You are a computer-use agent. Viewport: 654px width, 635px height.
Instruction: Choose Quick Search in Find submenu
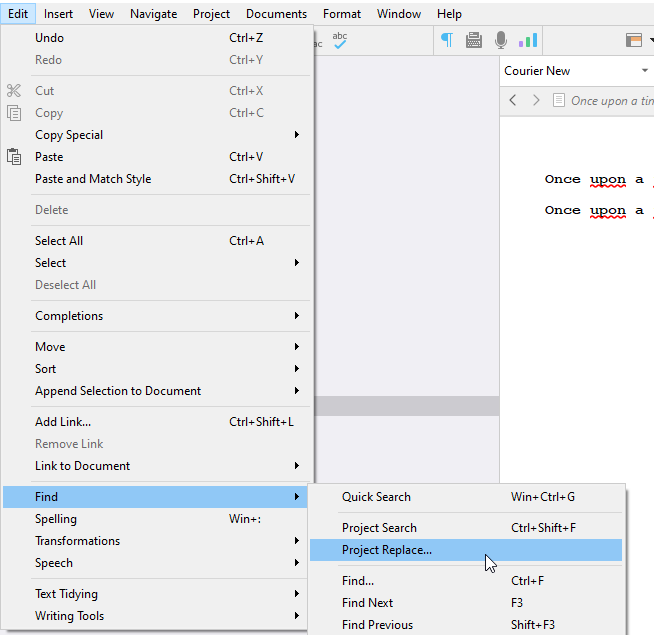click(466, 497)
